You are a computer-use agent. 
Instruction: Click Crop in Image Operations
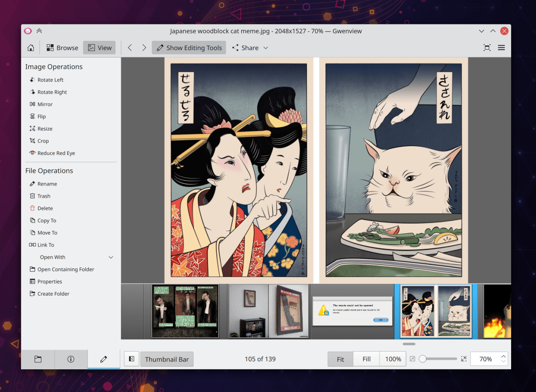tap(43, 141)
